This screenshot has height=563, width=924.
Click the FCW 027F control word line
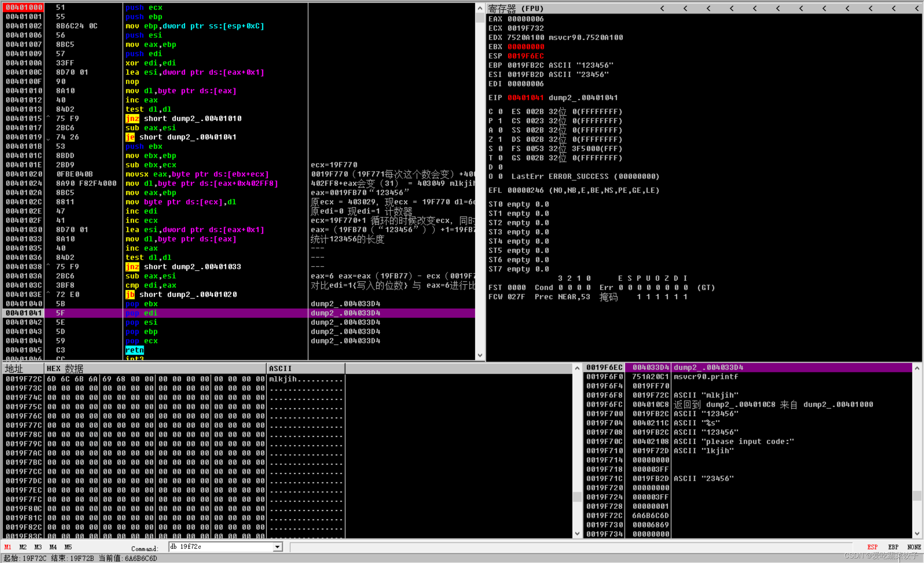click(x=587, y=297)
